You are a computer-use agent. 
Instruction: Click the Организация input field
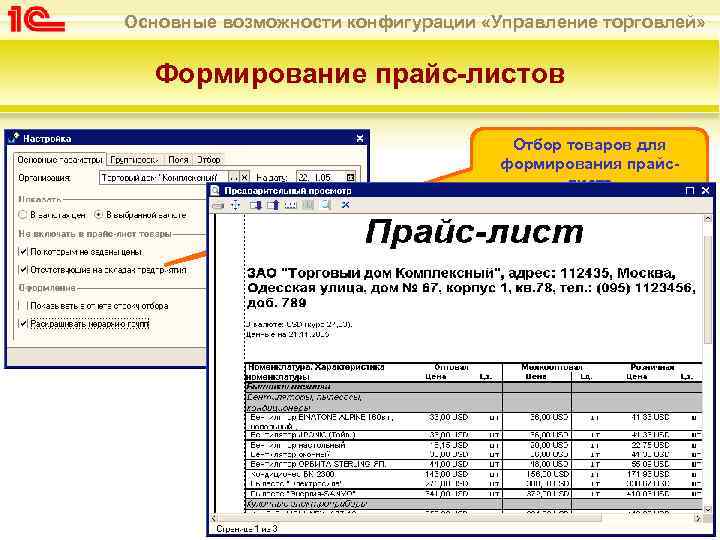(164, 177)
